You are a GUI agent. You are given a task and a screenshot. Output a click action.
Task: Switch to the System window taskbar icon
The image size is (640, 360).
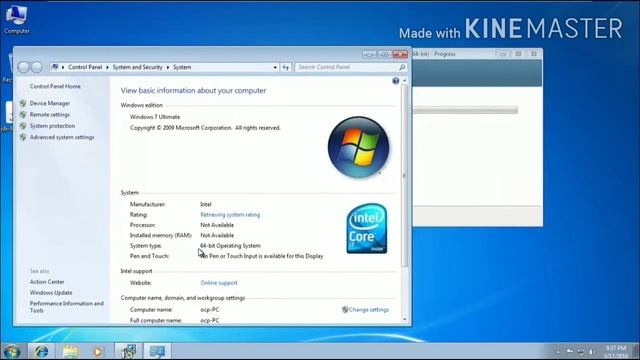point(157,351)
